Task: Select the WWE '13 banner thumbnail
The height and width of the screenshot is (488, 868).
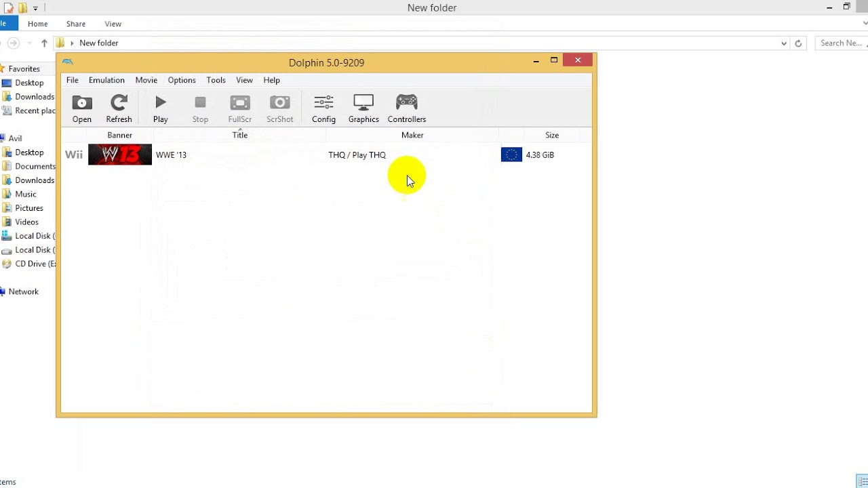Action: 120,155
